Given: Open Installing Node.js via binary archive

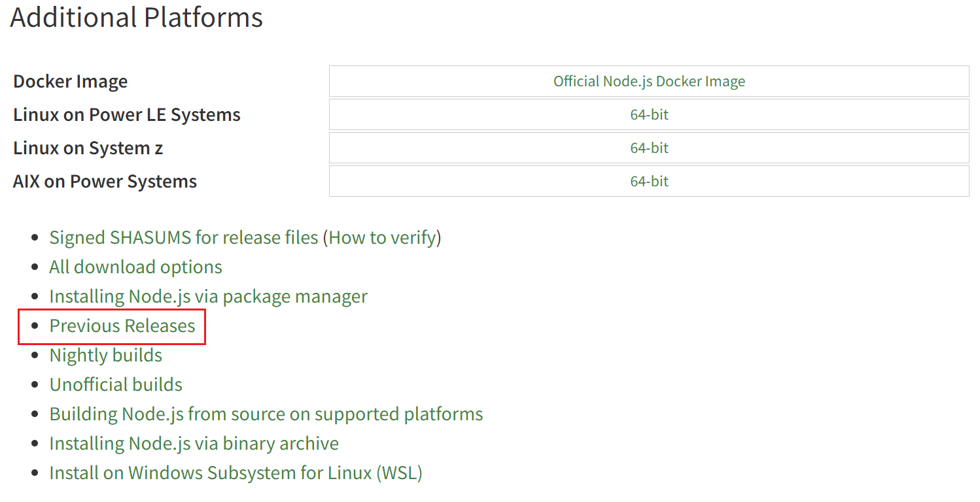Looking at the screenshot, I should 194,443.
